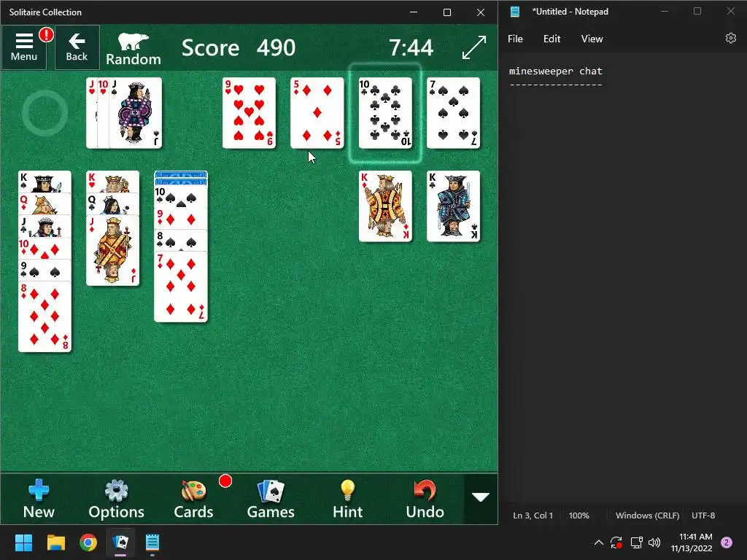Image resolution: width=747 pixels, height=560 pixels.
Task: Open the Solitaire Menu hamburger button
Action: coord(24,47)
